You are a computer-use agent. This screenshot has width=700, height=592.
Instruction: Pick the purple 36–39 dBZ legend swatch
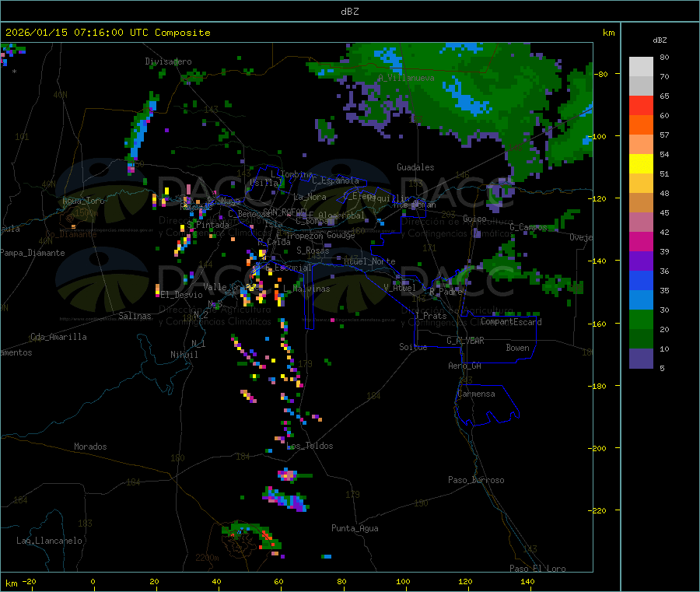pos(641,261)
